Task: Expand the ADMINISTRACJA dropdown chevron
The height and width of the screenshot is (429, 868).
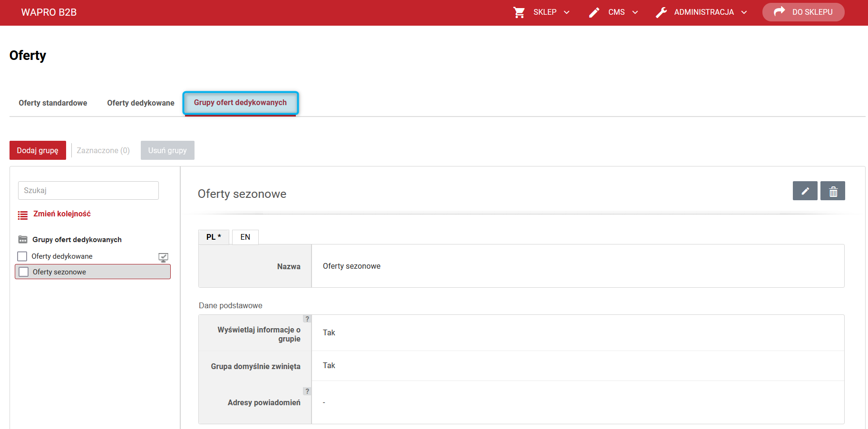Action: point(744,12)
